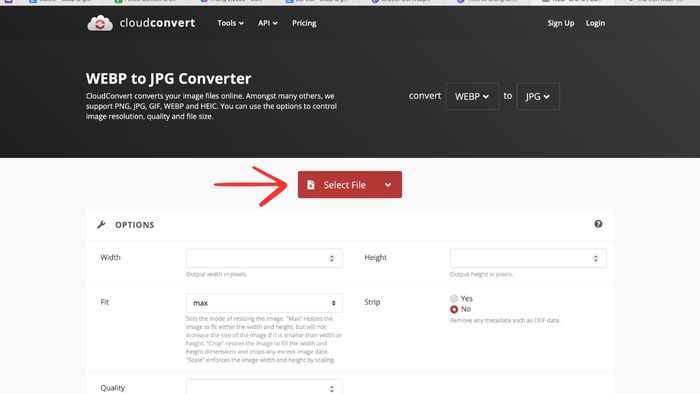Open the help question mark icon in Options
This screenshot has height=394, width=700.
point(598,224)
